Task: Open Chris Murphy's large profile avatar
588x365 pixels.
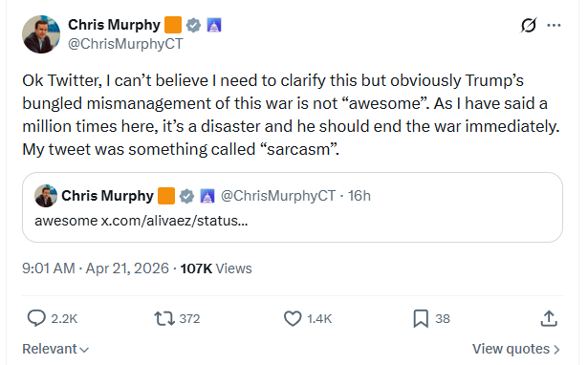Action: pyautogui.click(x=41, y=34)
